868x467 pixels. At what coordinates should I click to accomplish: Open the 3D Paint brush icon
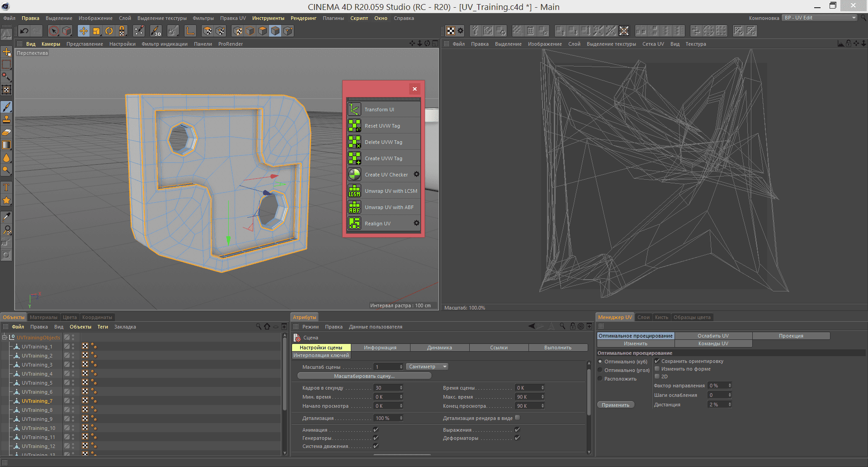[x=156, y=31]
